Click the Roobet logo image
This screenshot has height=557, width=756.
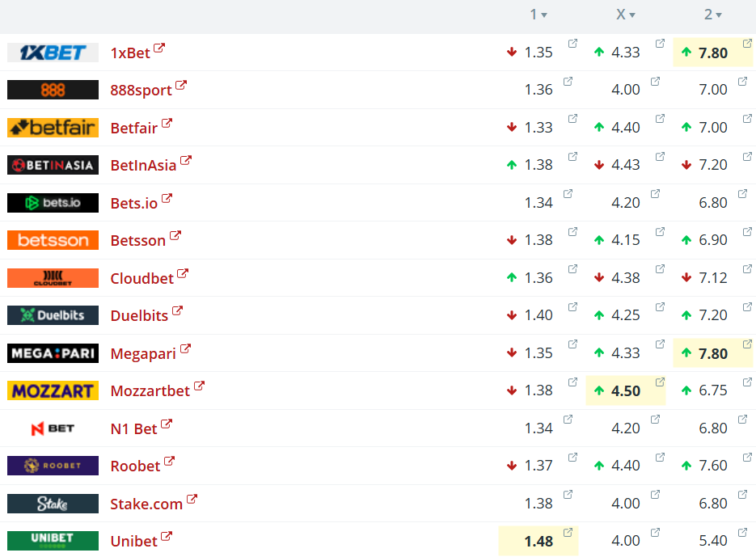click(53, 466)
